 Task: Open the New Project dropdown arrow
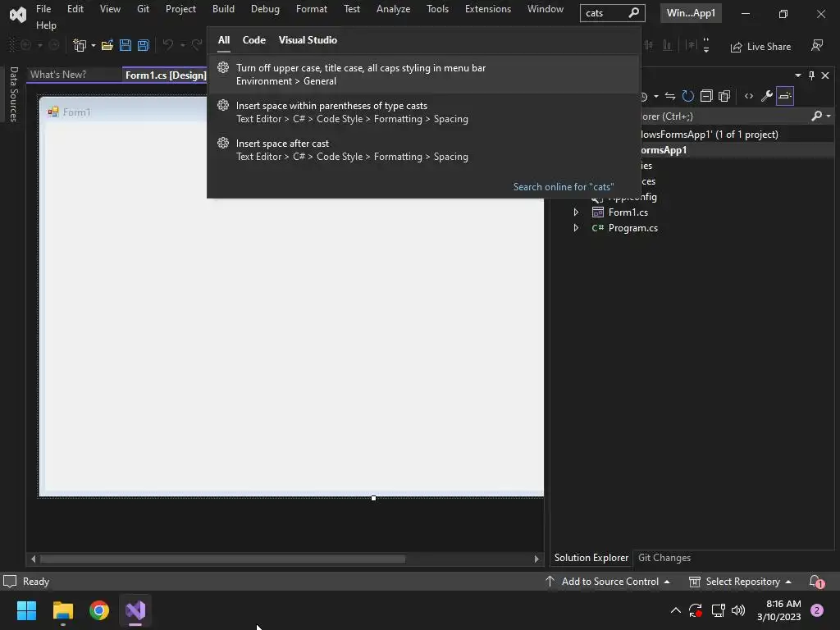[x=94, y=46]
